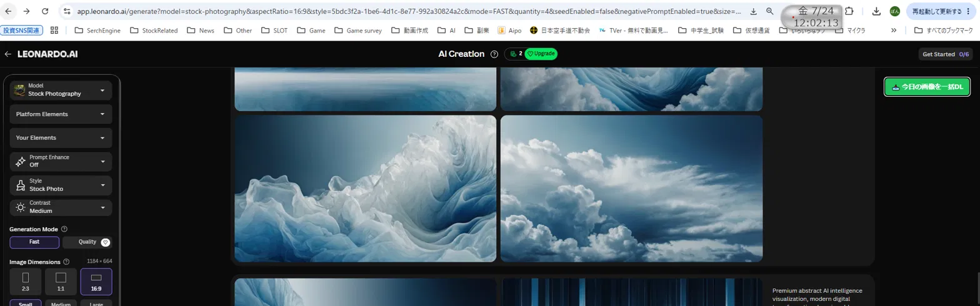Click the Leonardo.AI back arrow

[8, 54]
